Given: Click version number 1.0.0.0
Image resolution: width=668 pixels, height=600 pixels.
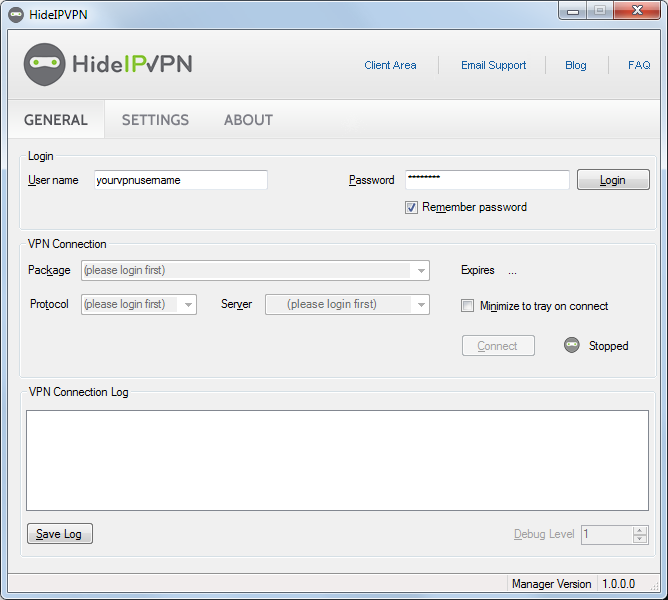Looking at the screenshot, I should click(x=619, y=583).
